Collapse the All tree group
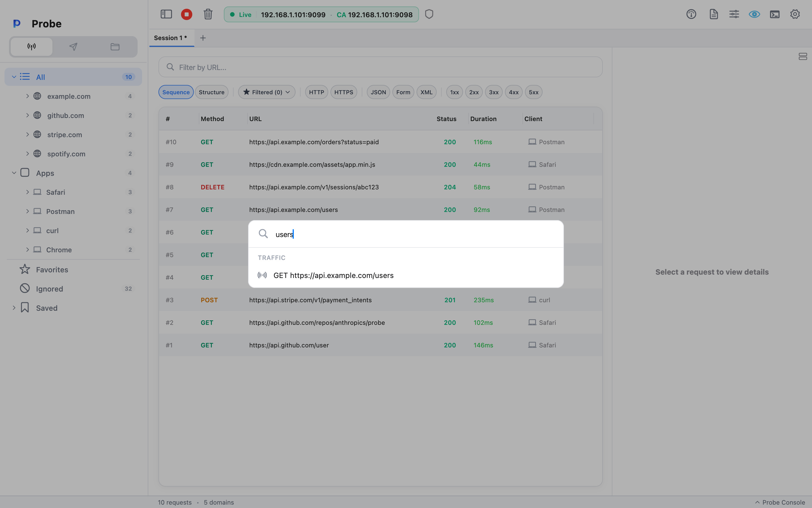Screen dimensions: 812x508 tap(14, 77)
